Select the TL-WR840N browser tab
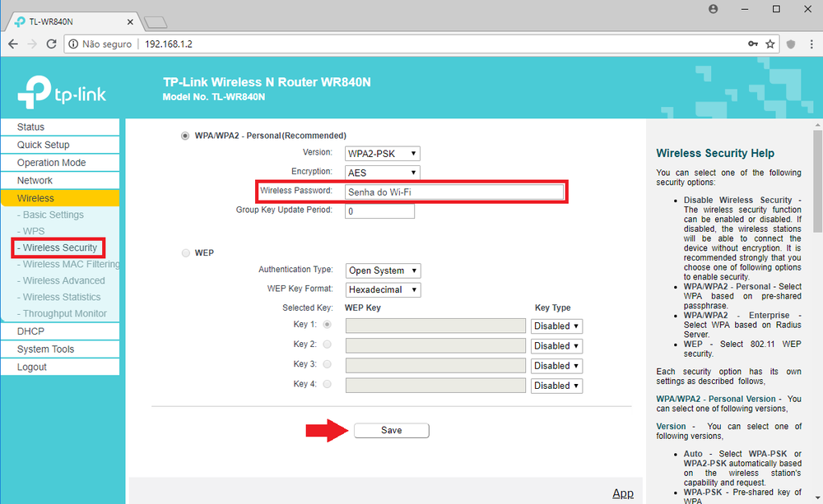The height and width of the screenshot is (504, 823). 73,22
